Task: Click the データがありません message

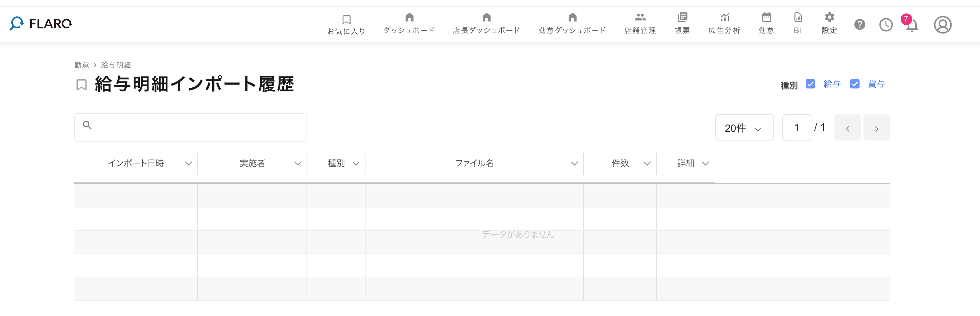Action: click(518, 234)
